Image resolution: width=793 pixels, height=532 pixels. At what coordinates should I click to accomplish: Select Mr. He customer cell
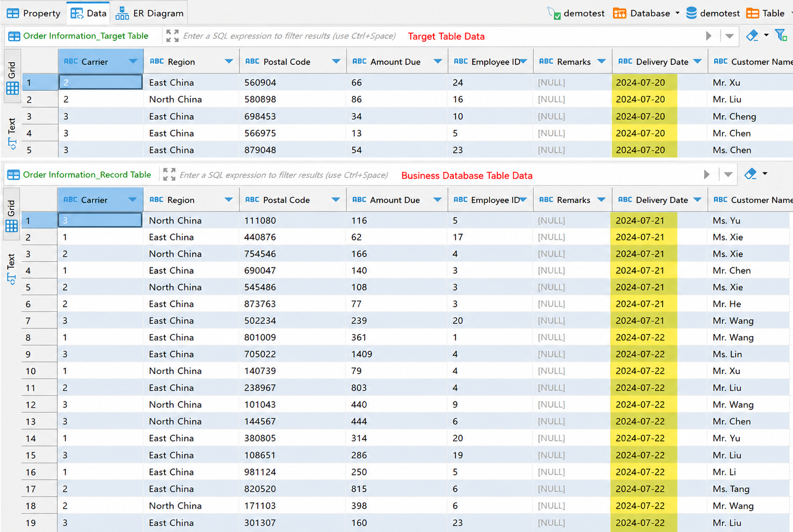coord(751,304)
